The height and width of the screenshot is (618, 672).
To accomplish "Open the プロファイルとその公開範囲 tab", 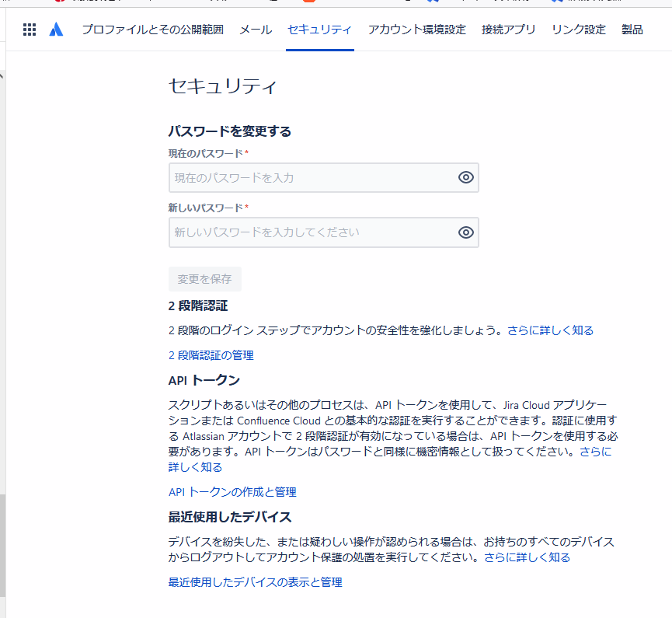I will 152,30.
